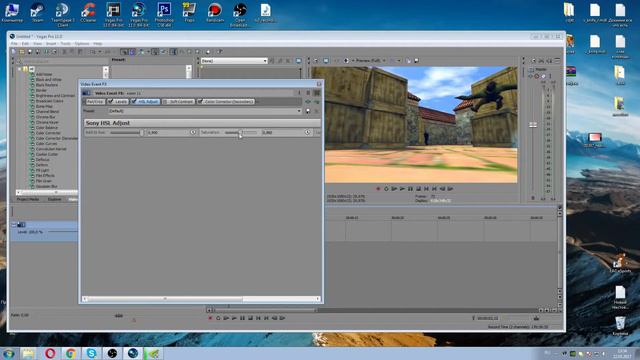Select the Pan/Crop button in the effect chain
Image resolution: width=640 pixels, height=360 pixels.
[x=95, y=102]
